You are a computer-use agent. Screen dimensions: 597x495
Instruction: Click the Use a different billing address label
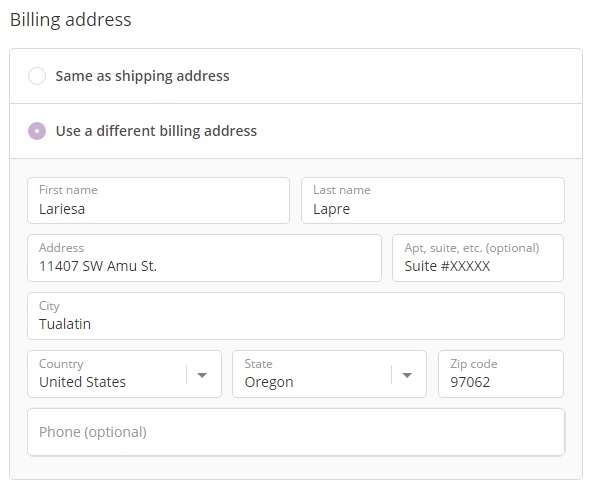coord(156,131)
